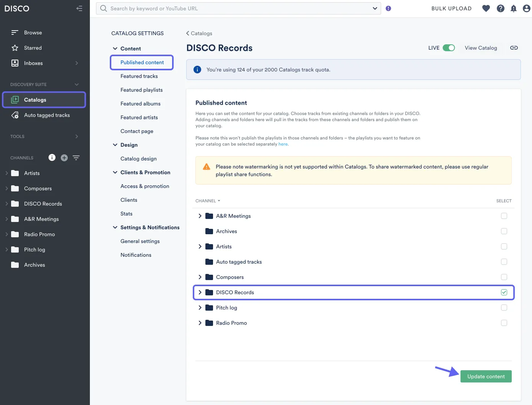Open the user account profile icon
The height and width of the screenshot is (405, 532).
[x=527, y=8]
